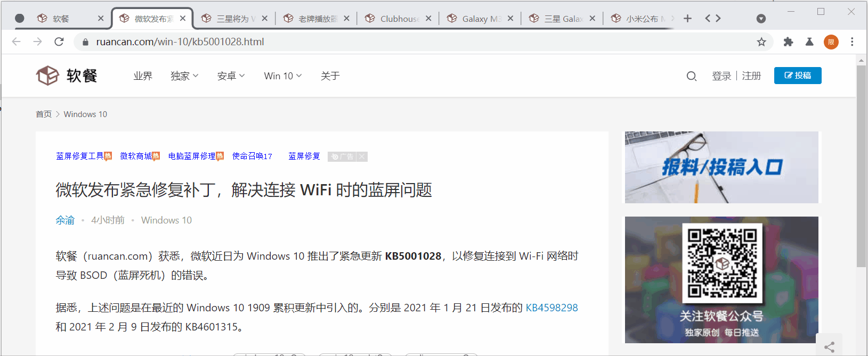
Task: Open the 关于 nav menu item
Action: coord(330,76)
